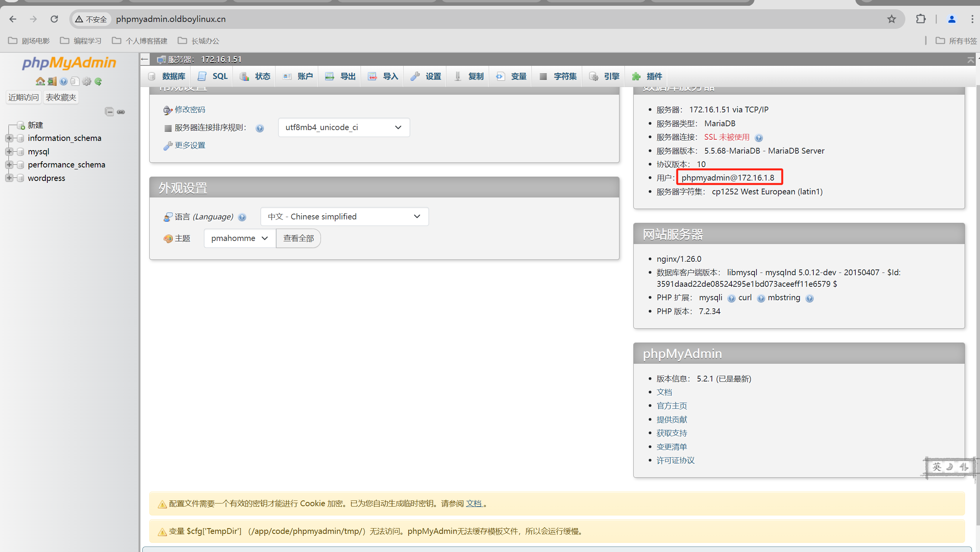Click the 修改密码 change password link

point(190,110)
